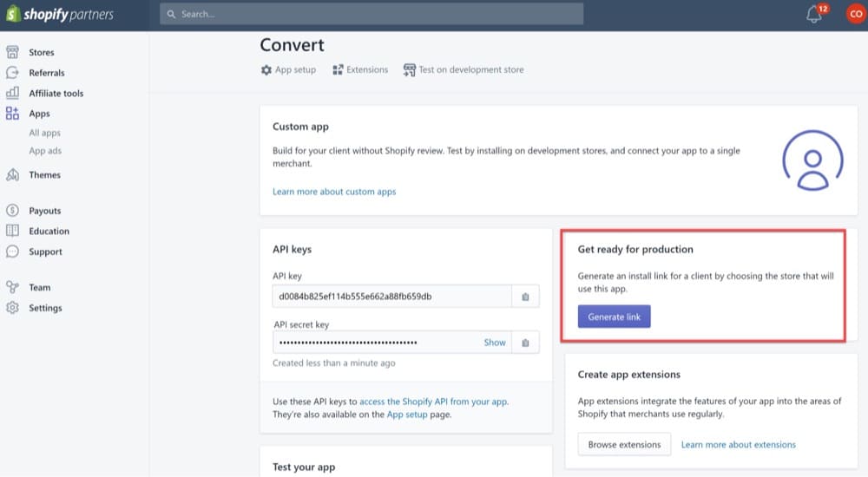The height and width of the screenshot is (477, 868).
Task: Open Stores from the sidebar
Action: point(41,53)
